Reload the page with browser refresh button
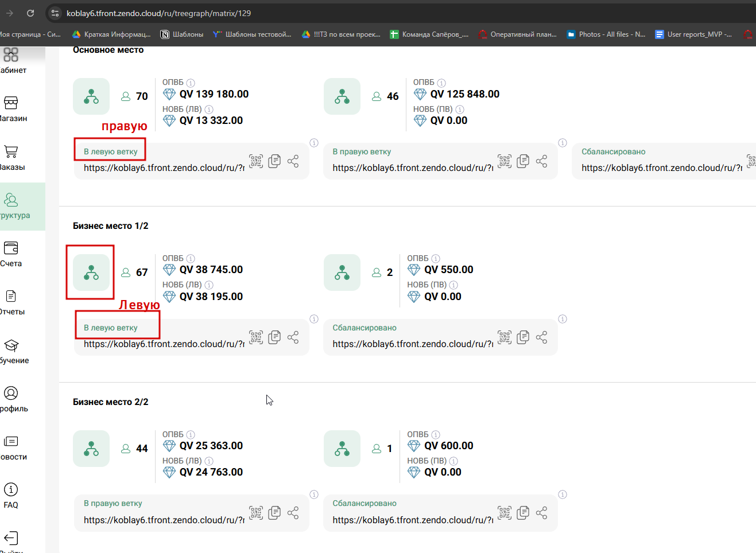This screenshot has width=756, height=553. point(30,13)
